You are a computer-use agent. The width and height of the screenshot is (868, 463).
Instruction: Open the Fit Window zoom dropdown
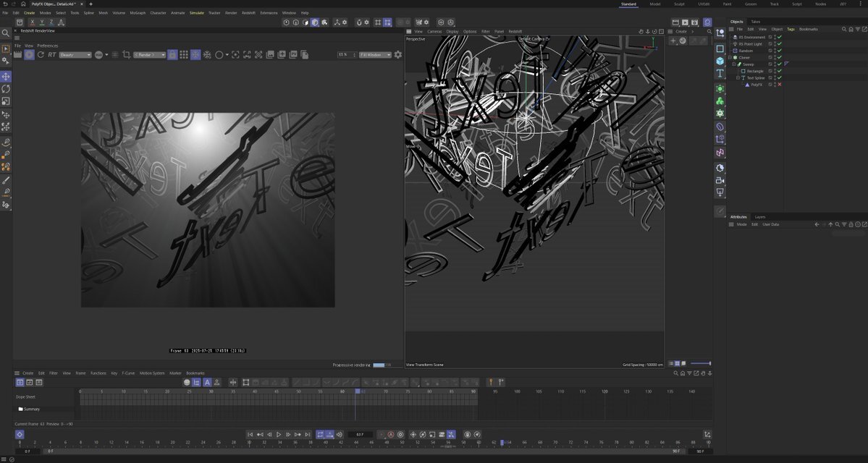[x=375, y=55]
